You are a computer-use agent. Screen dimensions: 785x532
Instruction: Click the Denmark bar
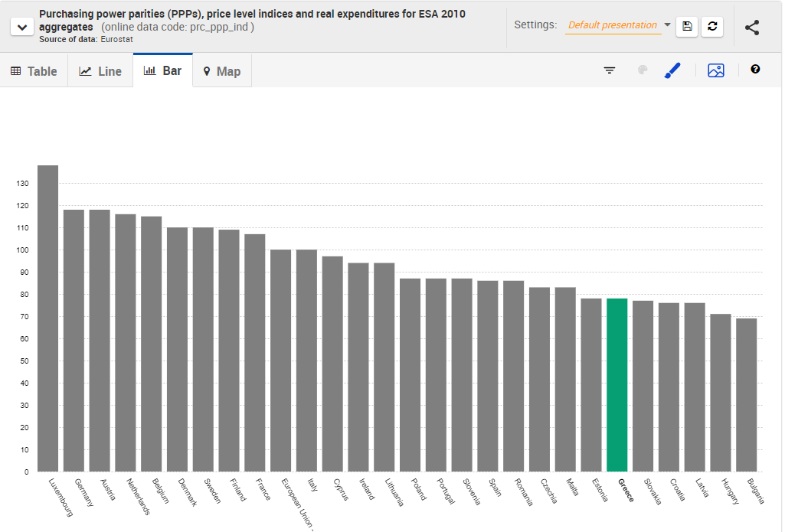(177, 349)
